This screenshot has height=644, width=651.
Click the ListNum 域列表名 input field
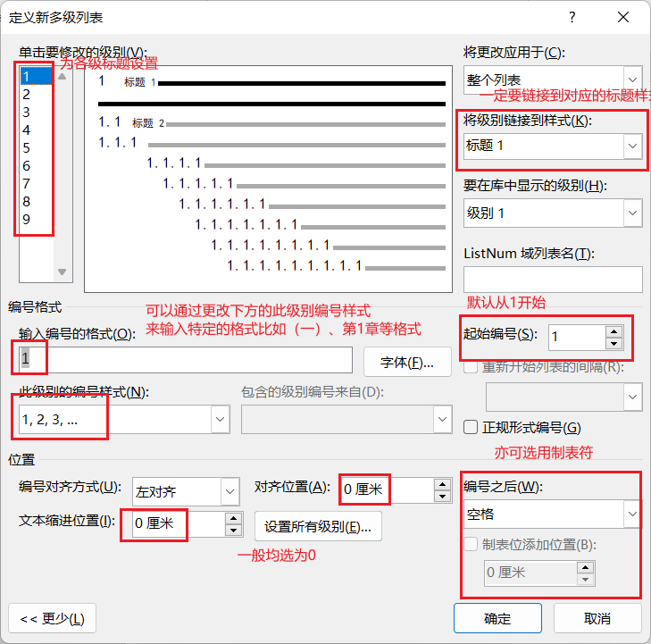coord(553,280)
